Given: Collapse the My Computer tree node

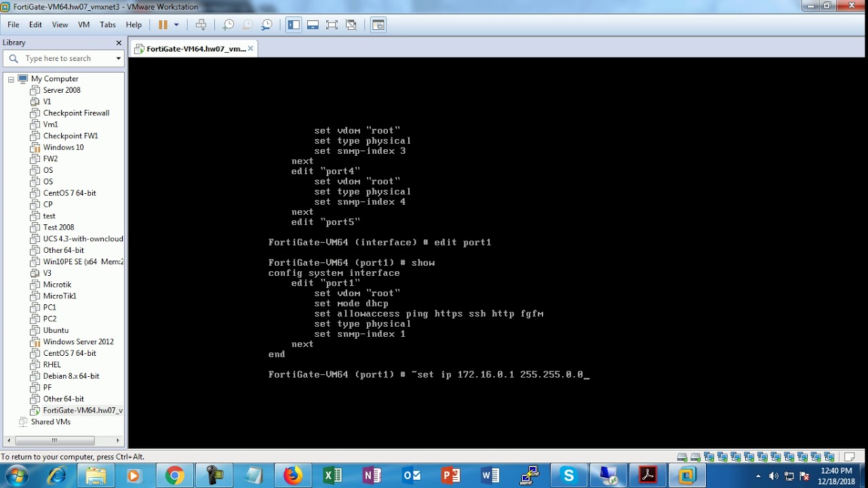Looking at the screenshot, I should coord(11,79).
